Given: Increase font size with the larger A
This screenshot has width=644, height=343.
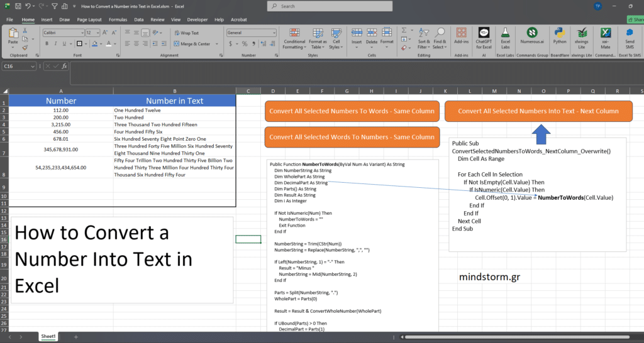Looking at the screenshot, I should (x=105, y=33).
